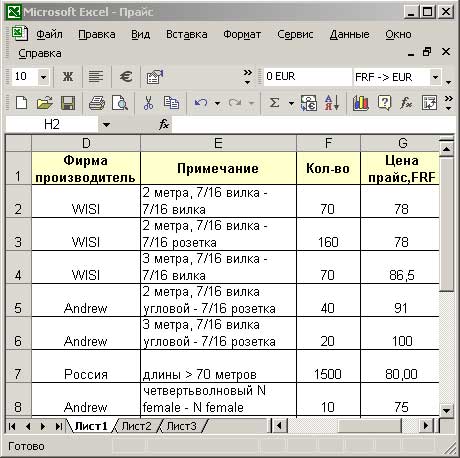Open the Формат menu
The width and height of the screenshot is (460, 458).
242,34
